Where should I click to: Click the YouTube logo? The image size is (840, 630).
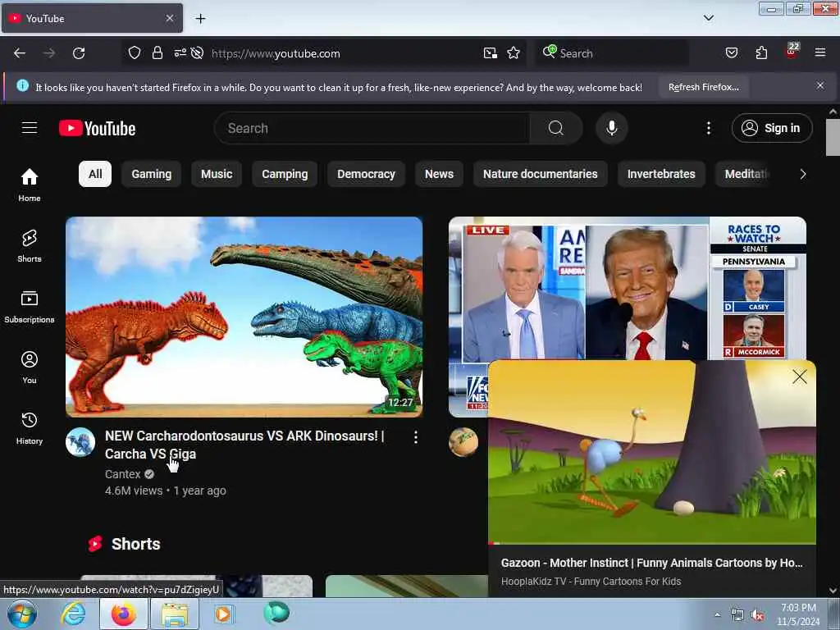[x=97, y=129]
